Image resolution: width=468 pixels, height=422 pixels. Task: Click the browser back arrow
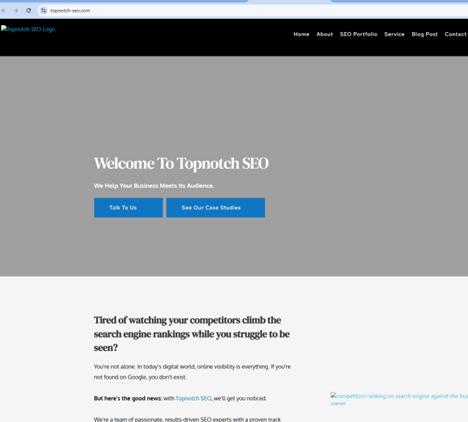[x=4, y=11]
